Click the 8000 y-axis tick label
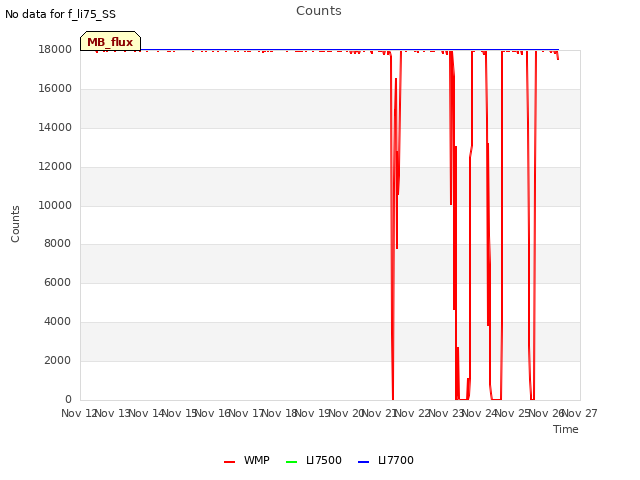Image resolution: width=640 pixels, height=480 pixels. 57,243
